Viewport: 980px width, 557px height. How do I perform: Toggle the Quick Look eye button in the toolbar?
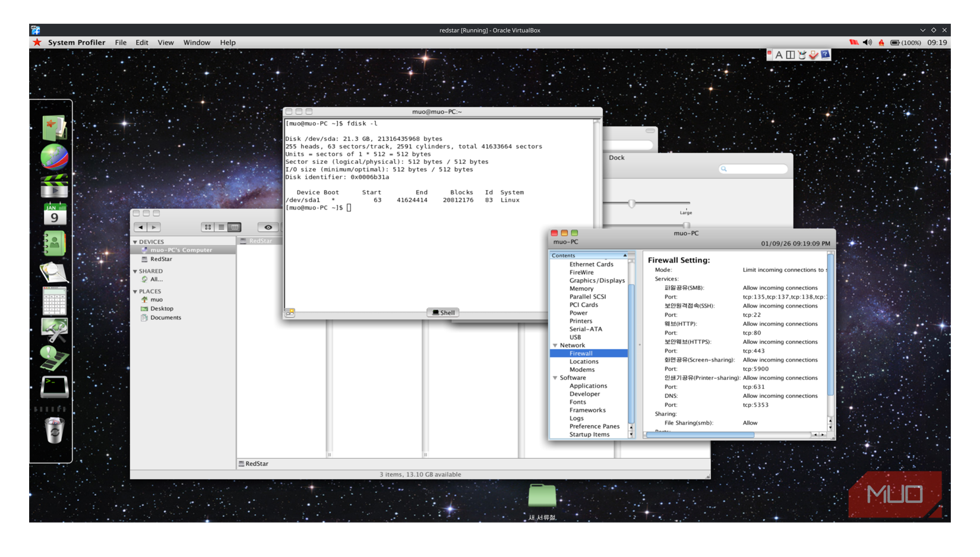point(268,227)
